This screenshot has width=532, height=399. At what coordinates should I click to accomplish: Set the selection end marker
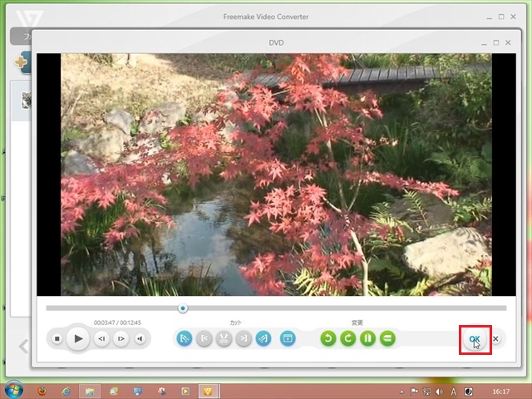pos(244,338)
